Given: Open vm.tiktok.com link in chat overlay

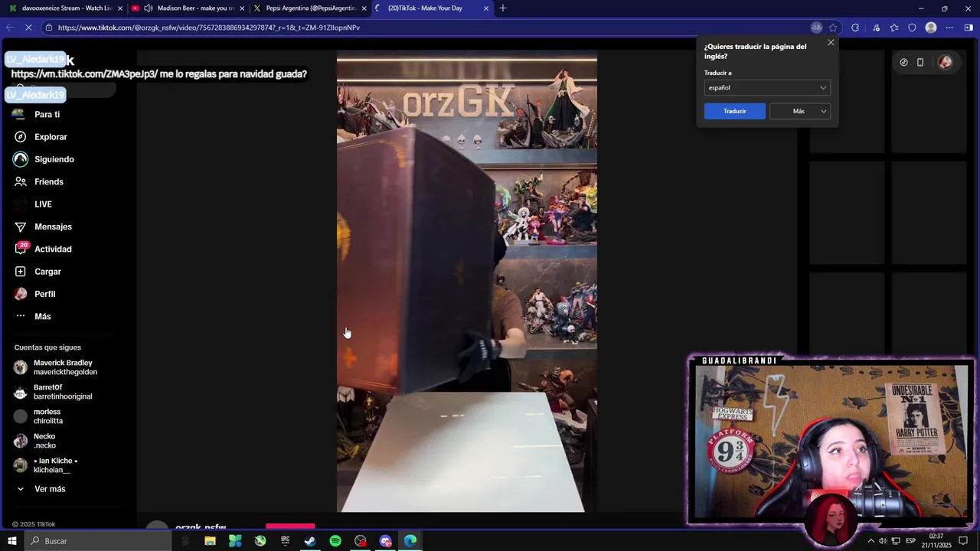Looking at the screenshot, I should tap(84, 74).
